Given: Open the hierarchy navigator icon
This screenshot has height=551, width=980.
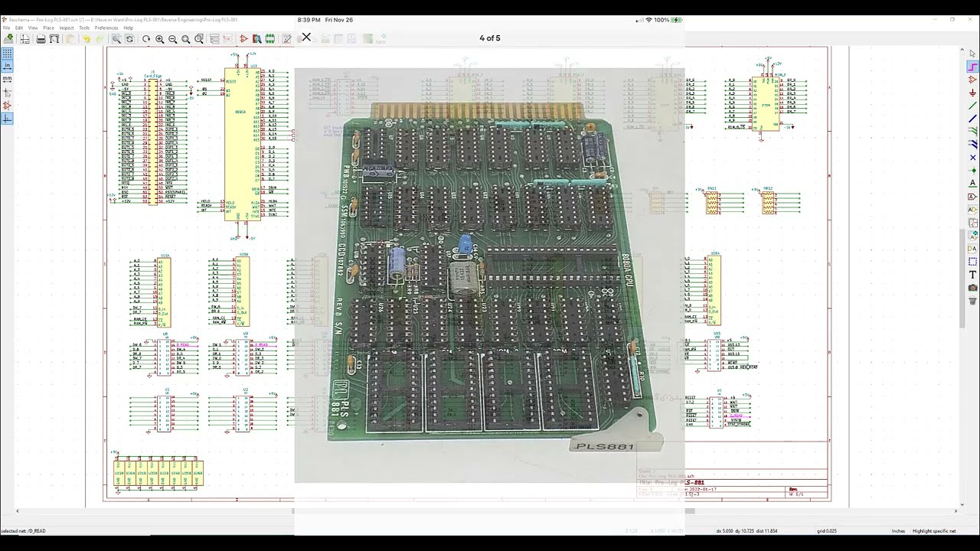Looking at the screenshot, I should (x=214, y=38).
